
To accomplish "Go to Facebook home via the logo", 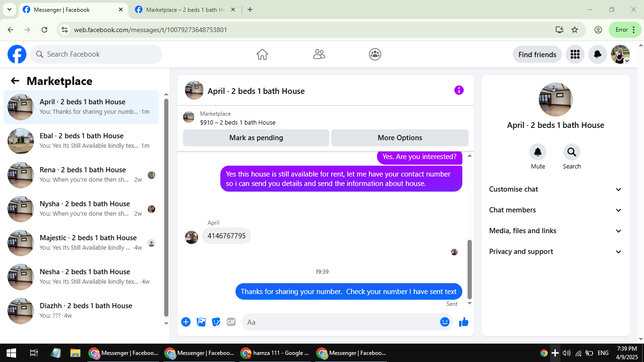I will point(17,54).
